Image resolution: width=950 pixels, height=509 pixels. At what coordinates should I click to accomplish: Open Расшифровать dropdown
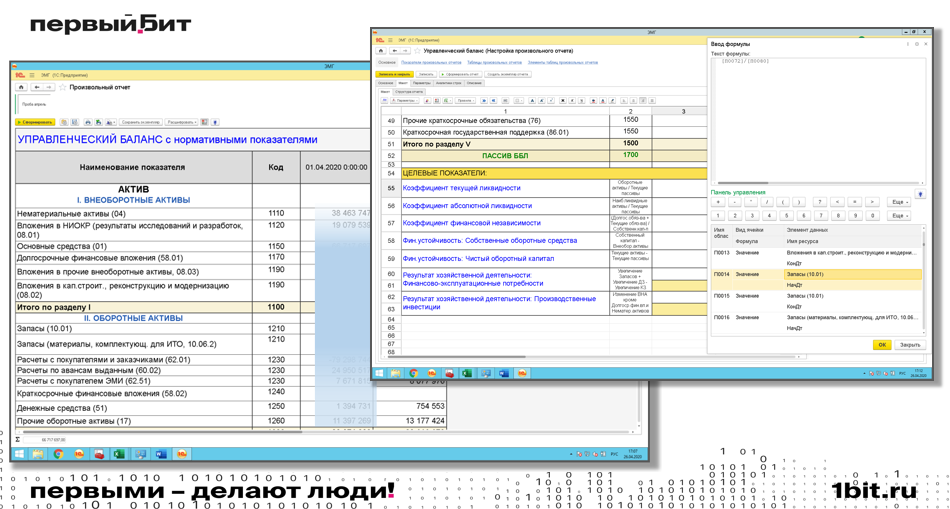182,122
